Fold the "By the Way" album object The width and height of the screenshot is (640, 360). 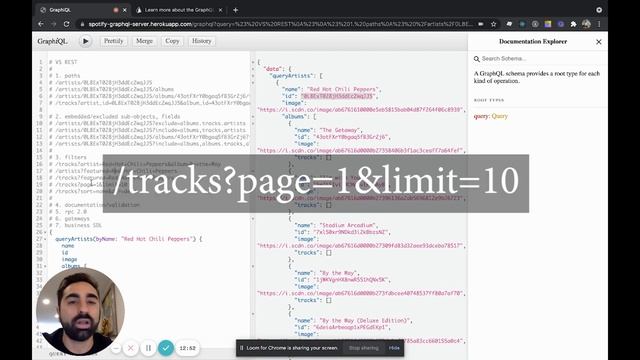253,266
